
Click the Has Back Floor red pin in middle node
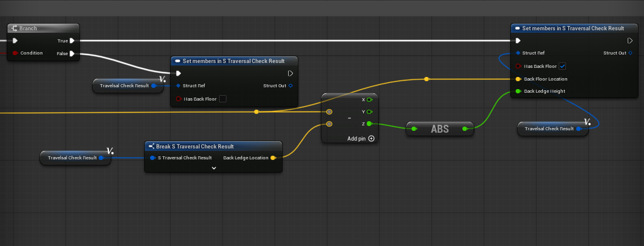(178, 99)
